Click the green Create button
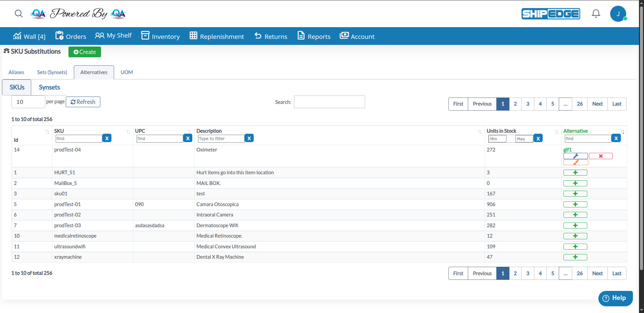 click(85, 52)
